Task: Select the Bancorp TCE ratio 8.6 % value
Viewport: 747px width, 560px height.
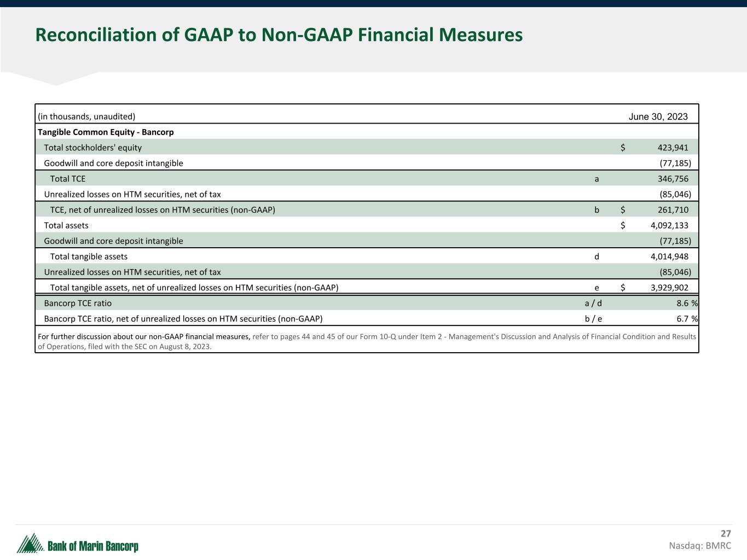Action: pyautogui.click(x=687, y=303)
